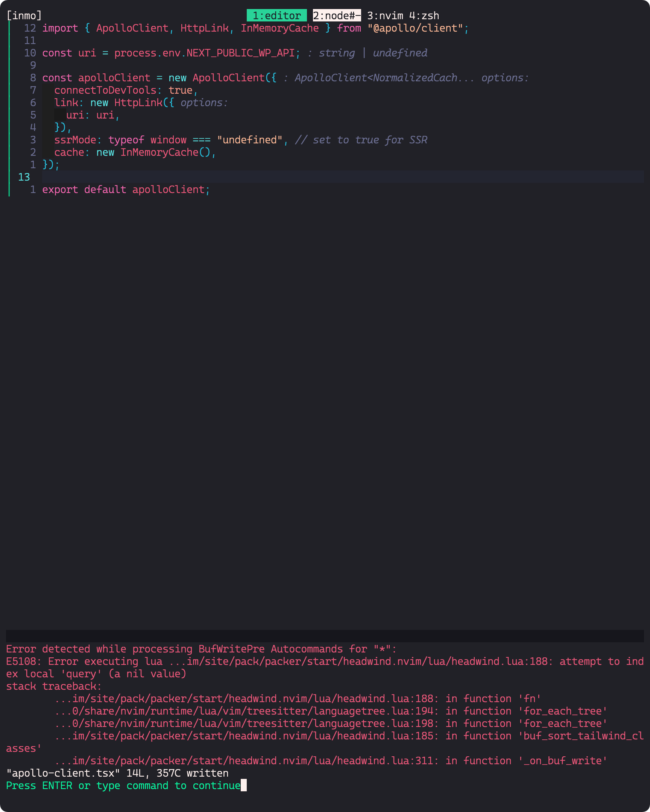
Task: Click the 'const uri' declaration
Action: tap(69, 53)
